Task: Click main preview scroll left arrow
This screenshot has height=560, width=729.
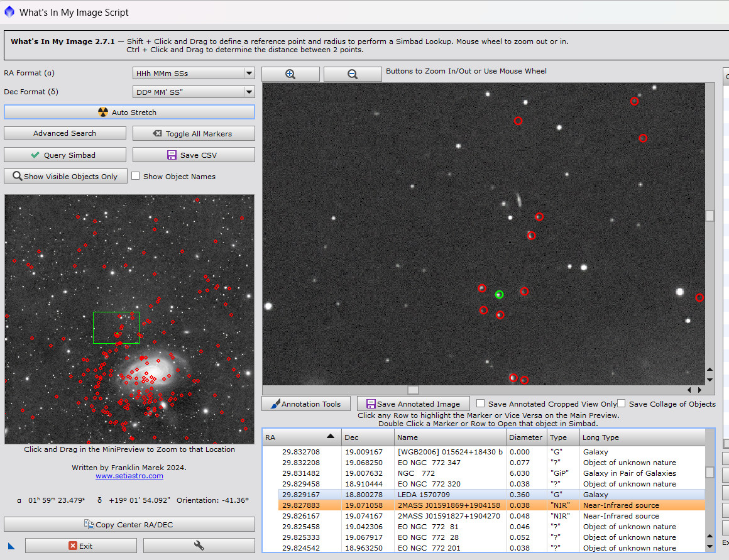Action: coord(689,390)
